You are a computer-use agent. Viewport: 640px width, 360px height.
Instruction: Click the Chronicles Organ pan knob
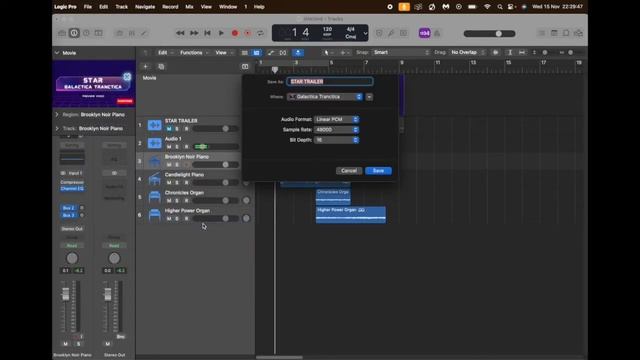(246, 200)
